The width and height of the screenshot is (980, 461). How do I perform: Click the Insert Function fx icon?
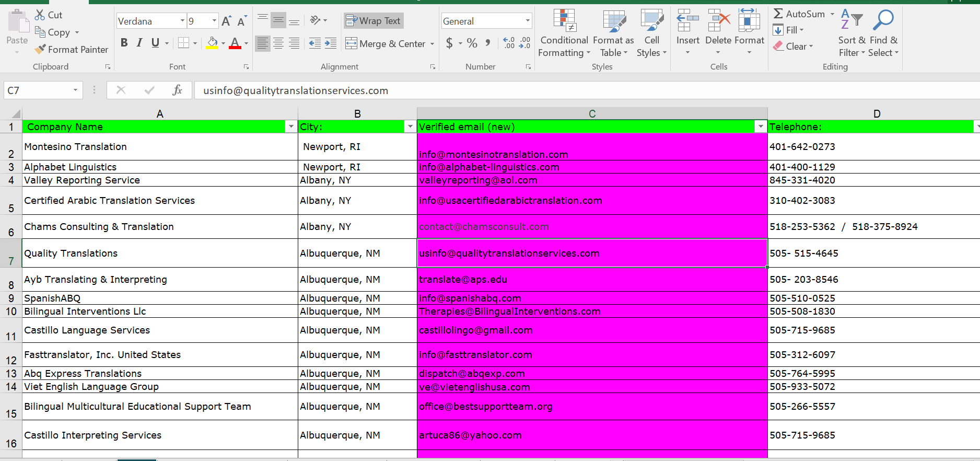click(177, 90)
